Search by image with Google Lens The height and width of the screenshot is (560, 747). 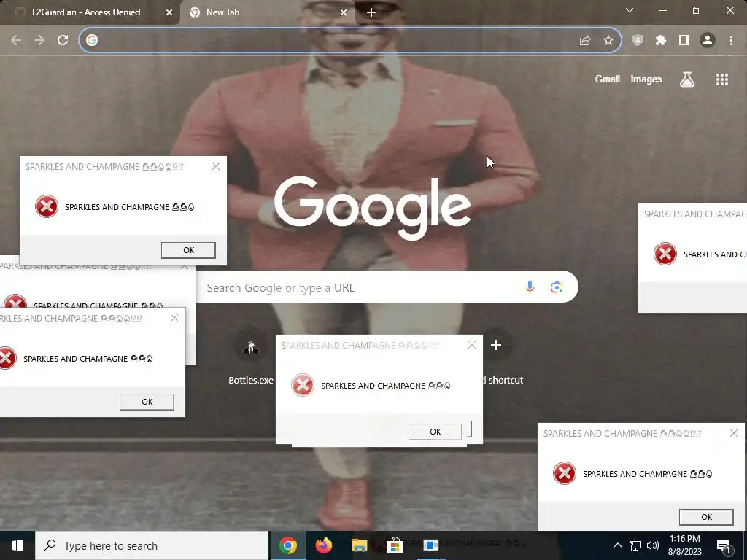click(557, 287)
